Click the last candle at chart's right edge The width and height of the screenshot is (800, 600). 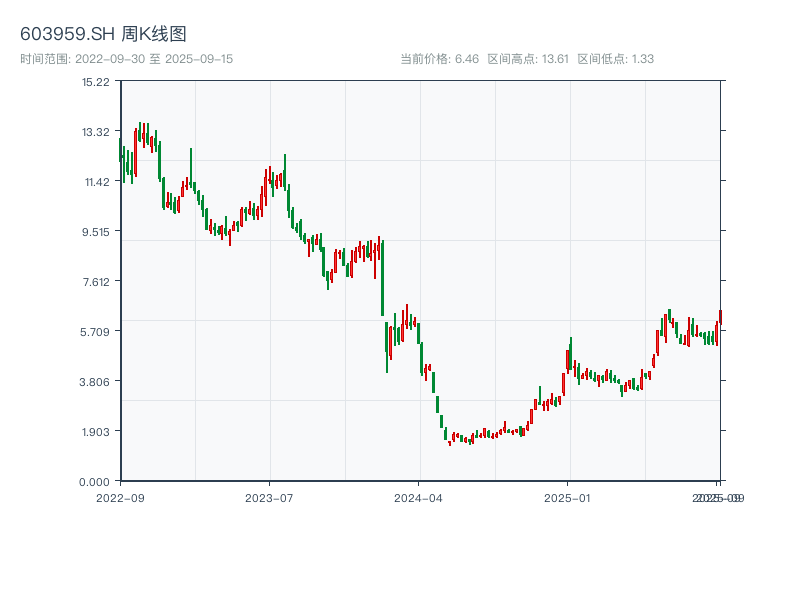point(719,318)
